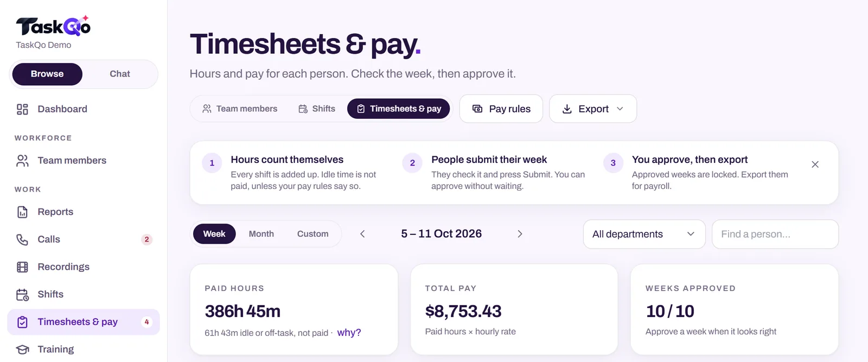Screen dimensions: 868x362
Task: Go to the next week arrow
Action: 520,234
